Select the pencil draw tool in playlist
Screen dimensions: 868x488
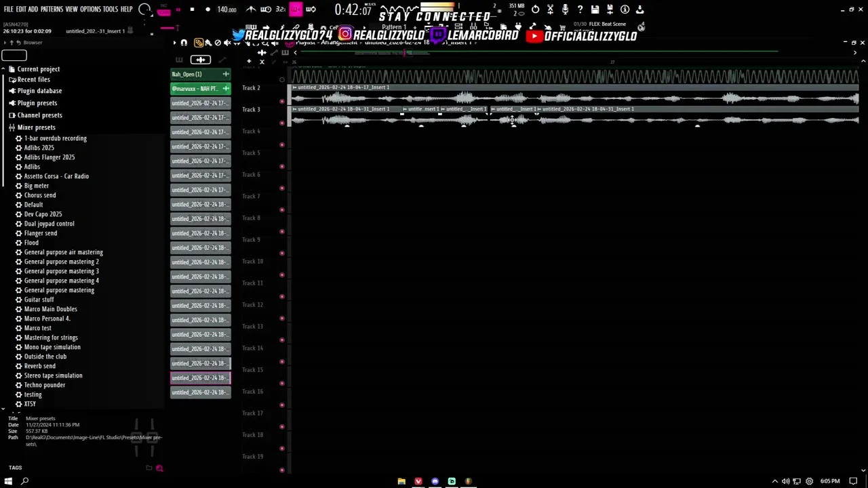click(x=199, y=43)
